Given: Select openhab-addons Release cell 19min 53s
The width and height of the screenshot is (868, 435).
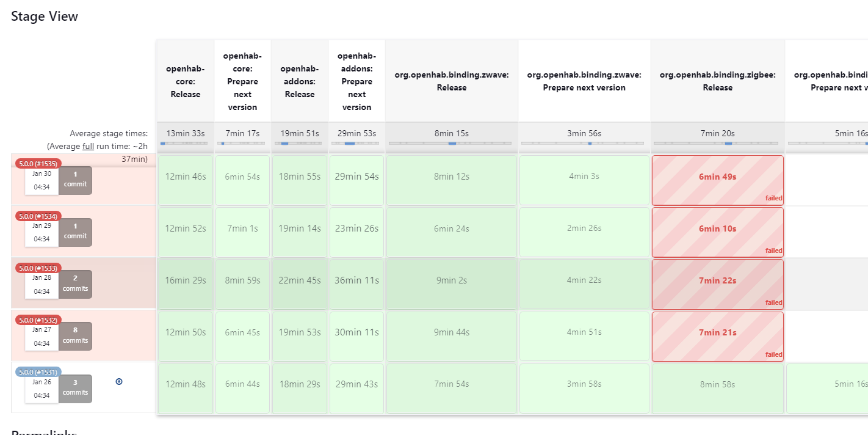Looking at the screenshot, I should 300,336.
